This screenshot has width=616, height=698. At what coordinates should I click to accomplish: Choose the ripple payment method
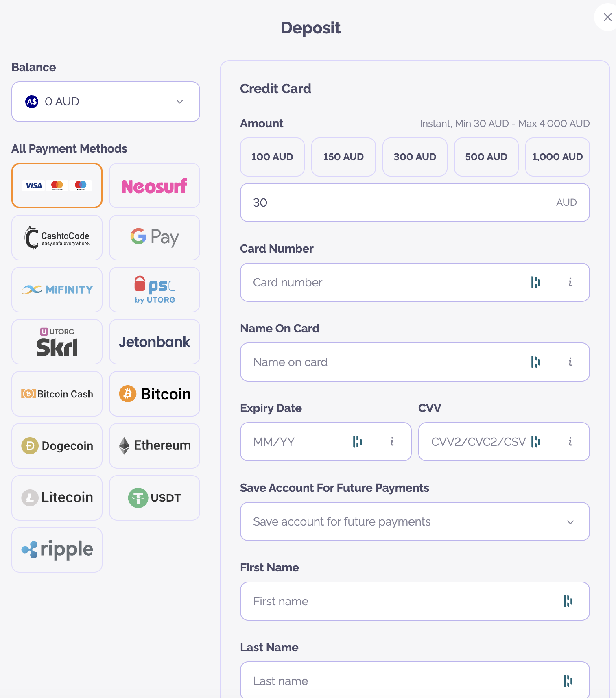pyautogui.click(x=57, y=550)
